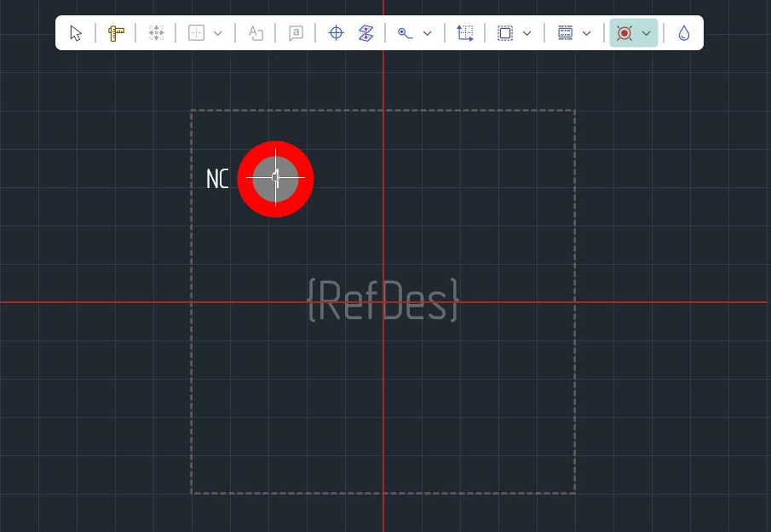Select the pad/route placement tool

tap(406, 33)
